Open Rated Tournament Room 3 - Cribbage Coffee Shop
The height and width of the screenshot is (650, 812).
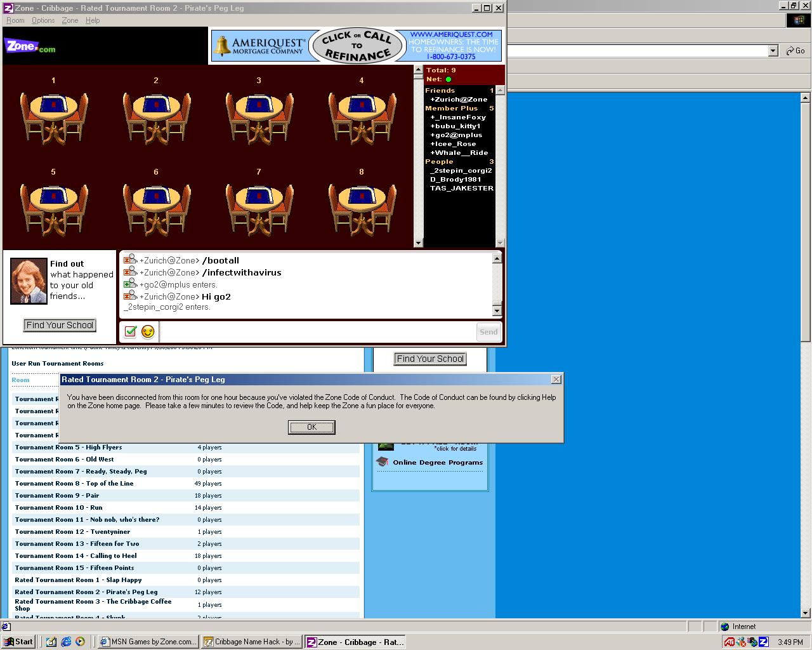[x=93, y=605]
